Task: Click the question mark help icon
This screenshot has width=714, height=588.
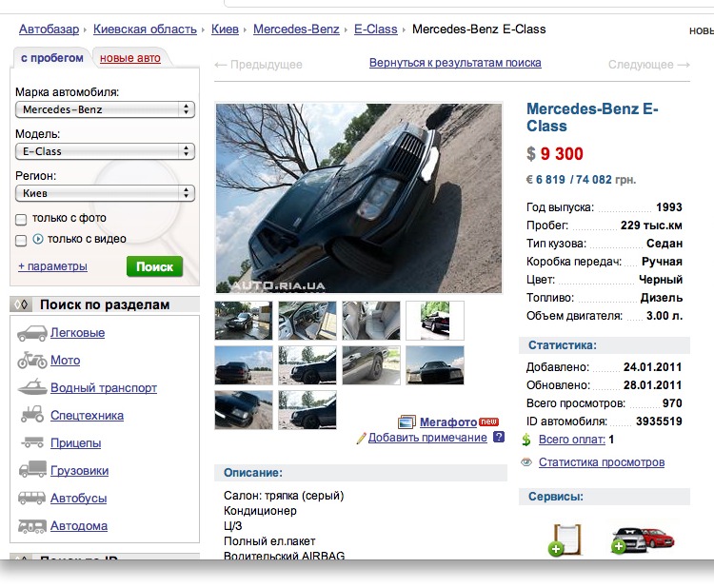Action: (x=499, y=437)
